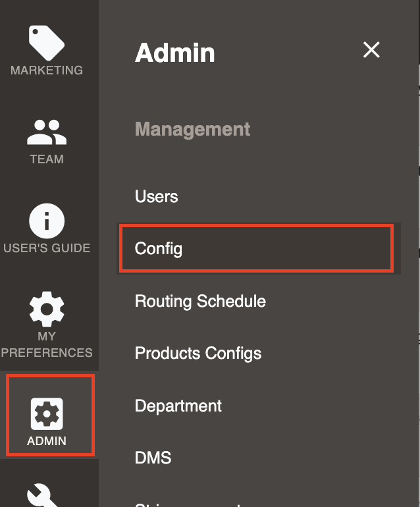
Task: Select Users in the Management list
Action: (157, 196)
